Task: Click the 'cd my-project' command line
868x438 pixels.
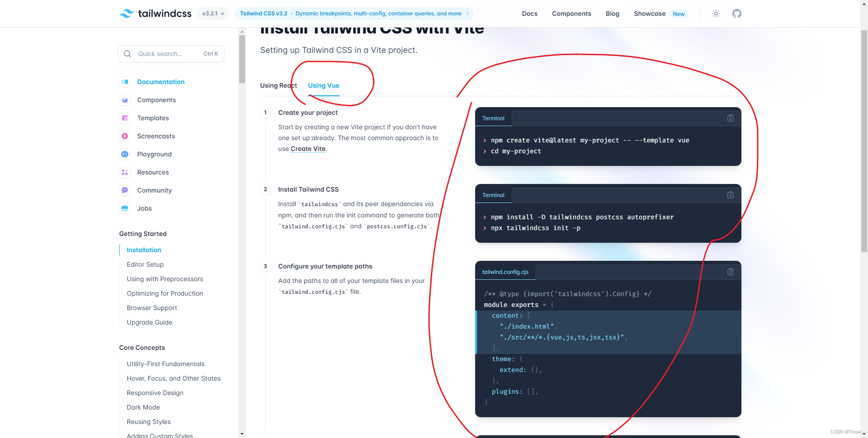Action: (516, 151)
